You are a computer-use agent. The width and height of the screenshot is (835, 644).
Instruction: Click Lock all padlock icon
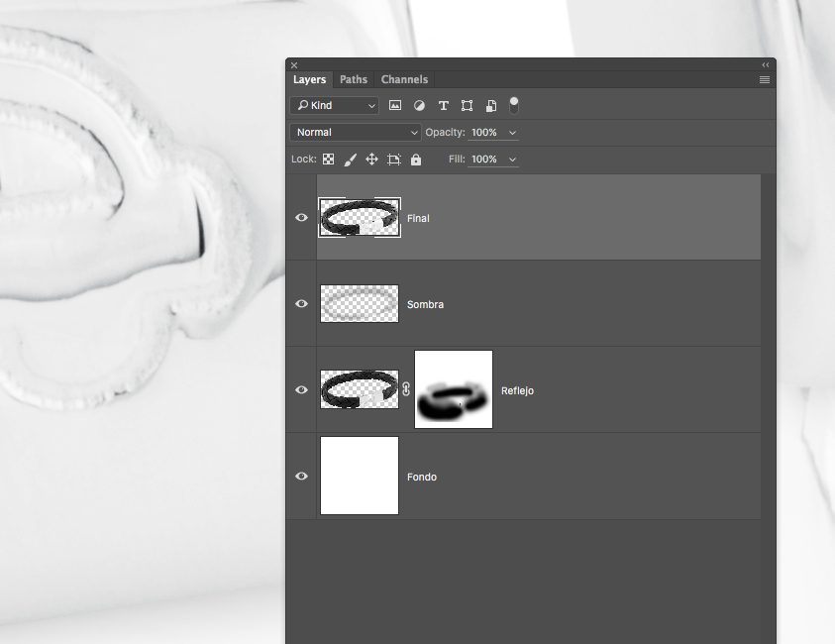(x=416, y=160)
